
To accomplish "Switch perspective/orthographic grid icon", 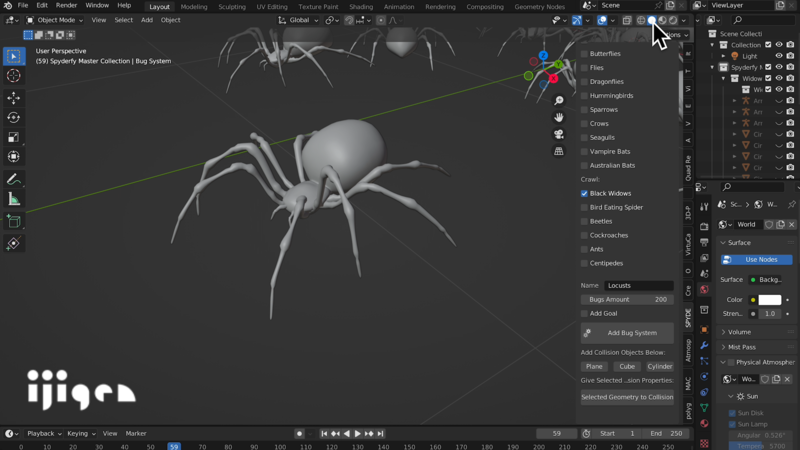I will [x=559, y=151].
